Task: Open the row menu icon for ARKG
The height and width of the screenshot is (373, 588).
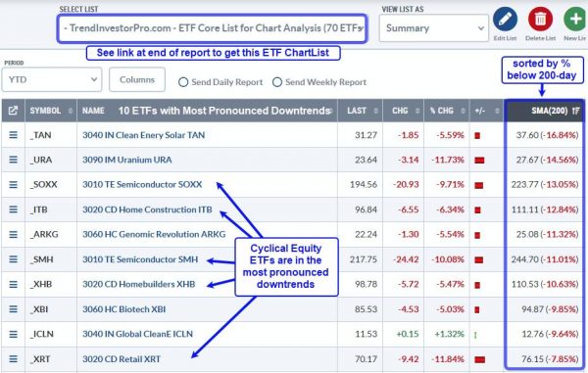Action: (13, 234)
